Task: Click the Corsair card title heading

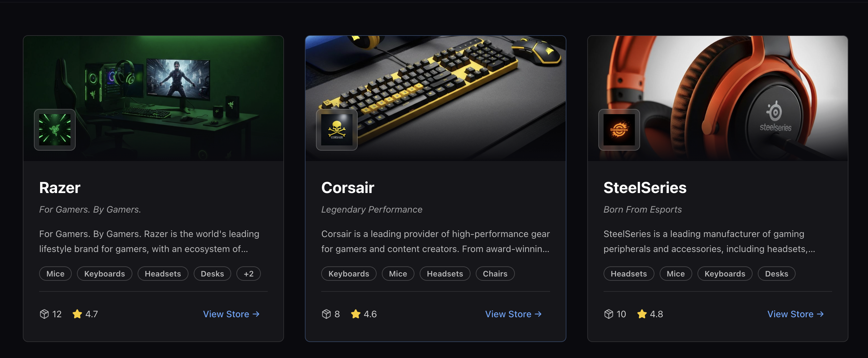Action: pyautogui.click(x=347, y=188)
